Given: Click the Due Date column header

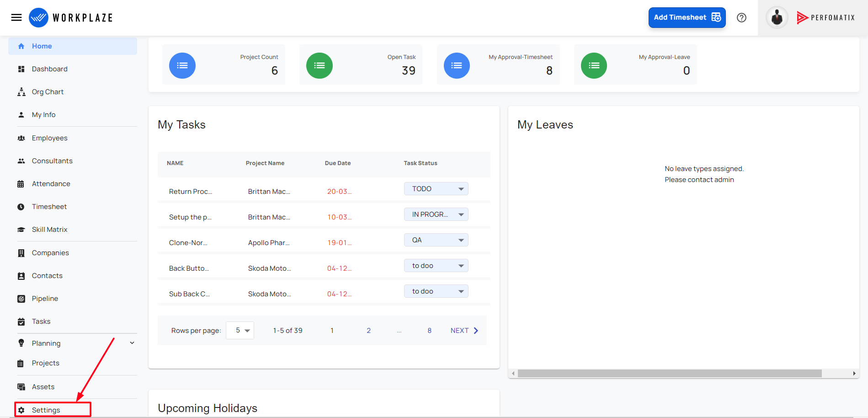Looking at the screenshot, I should [x=338, y=163].
